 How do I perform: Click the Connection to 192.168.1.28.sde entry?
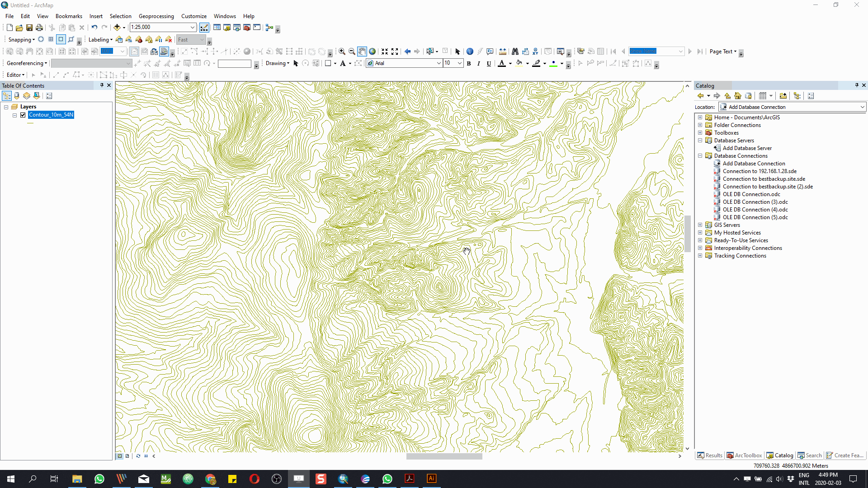[x=759, y=171]
